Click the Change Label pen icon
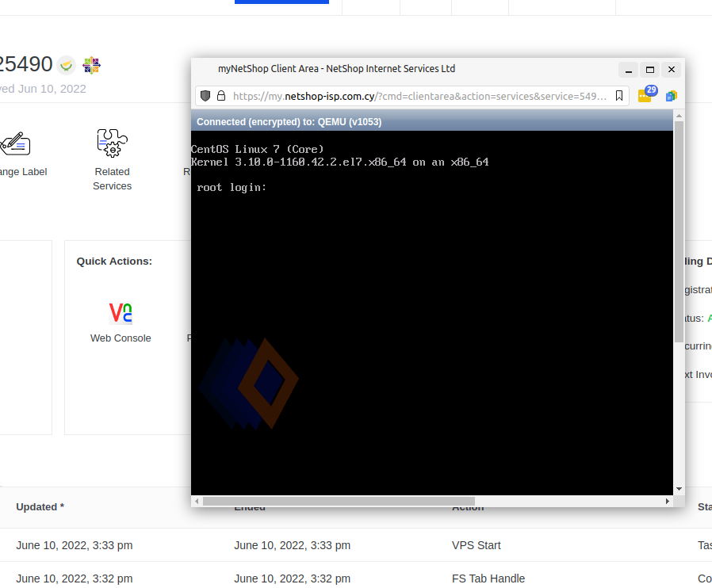Image resolution: width=712 pixels, height=588 pixels. tap(15, 143)
